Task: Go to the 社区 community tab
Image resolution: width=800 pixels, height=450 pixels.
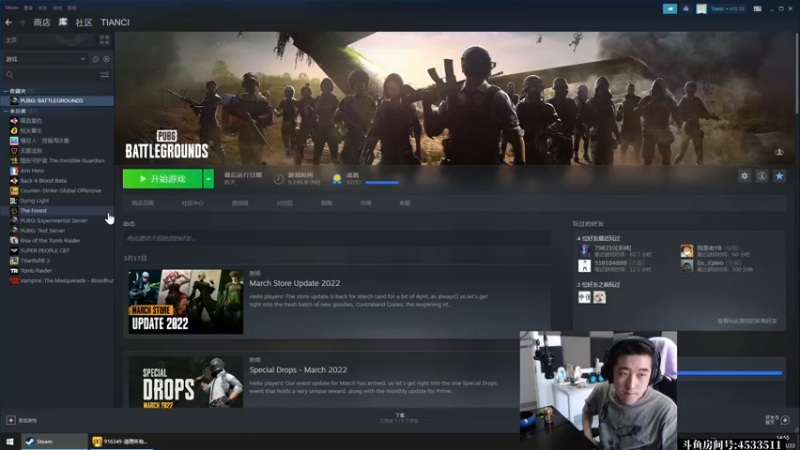Action: (84, 22)
